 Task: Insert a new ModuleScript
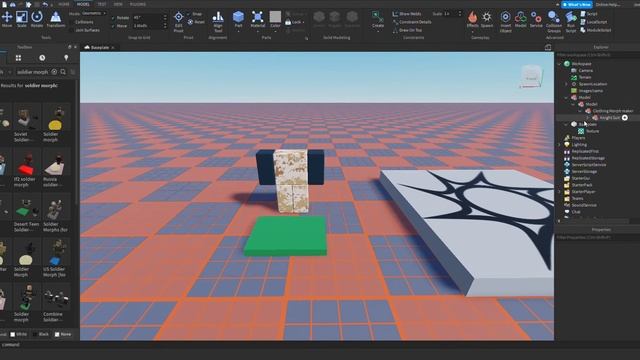tap(596, 30)
